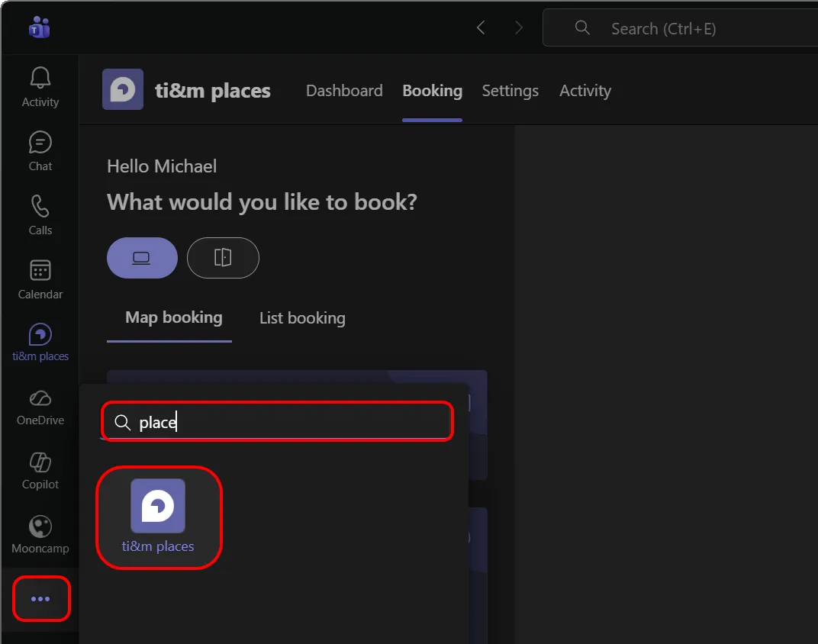The width and height of the screenshot is (818, 644).
Task: Open the Microsoft Teams logo icon
Action: pos(39,27)
